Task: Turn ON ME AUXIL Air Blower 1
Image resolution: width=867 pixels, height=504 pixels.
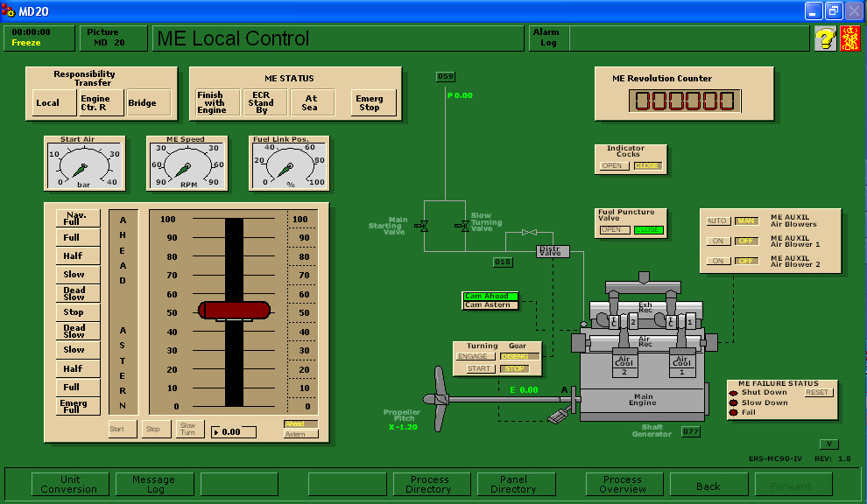Action: 717,241
